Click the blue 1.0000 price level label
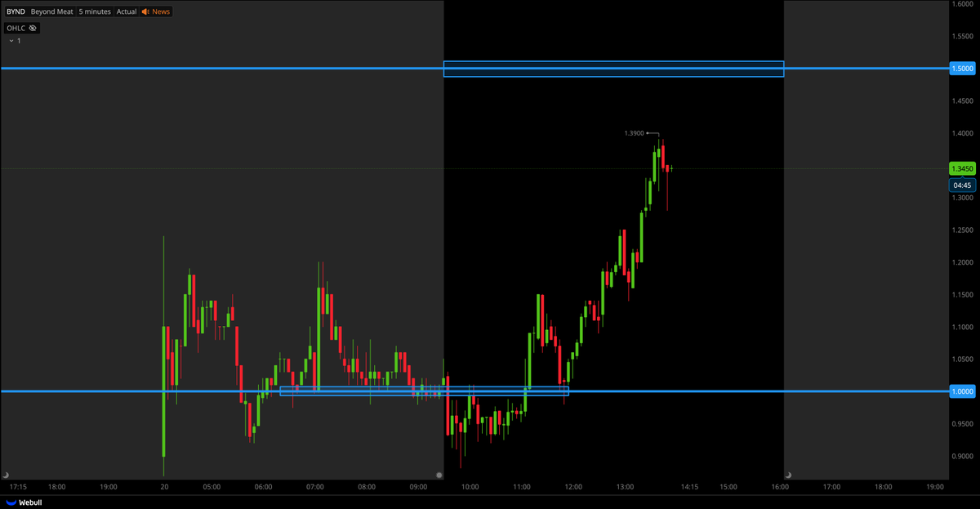The image size is (980, 509). tap(962, 391)
